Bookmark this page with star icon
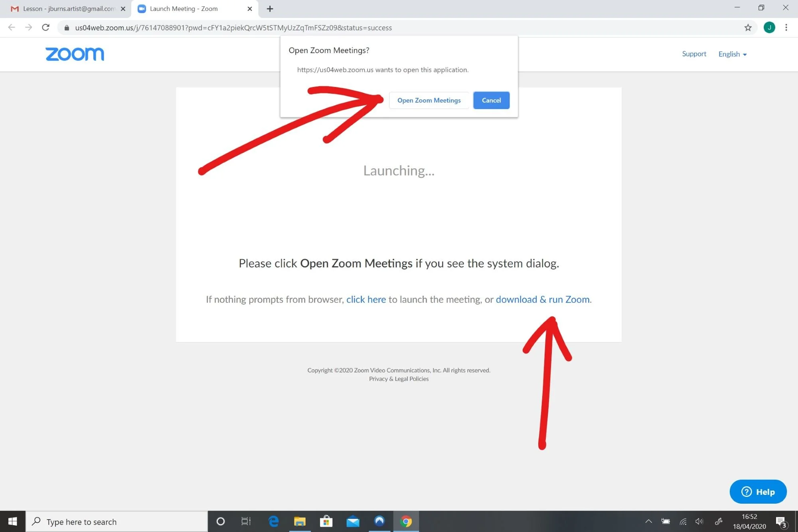 point(748,28)
